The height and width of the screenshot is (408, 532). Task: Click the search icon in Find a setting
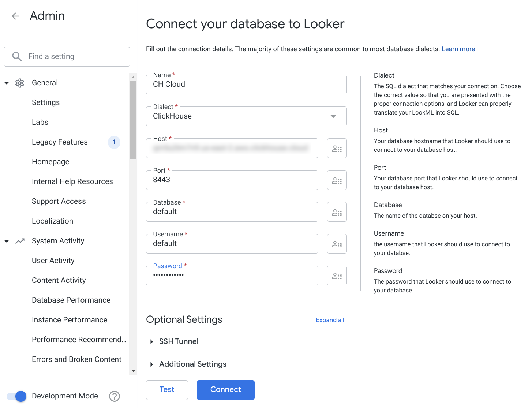(17, 56)
